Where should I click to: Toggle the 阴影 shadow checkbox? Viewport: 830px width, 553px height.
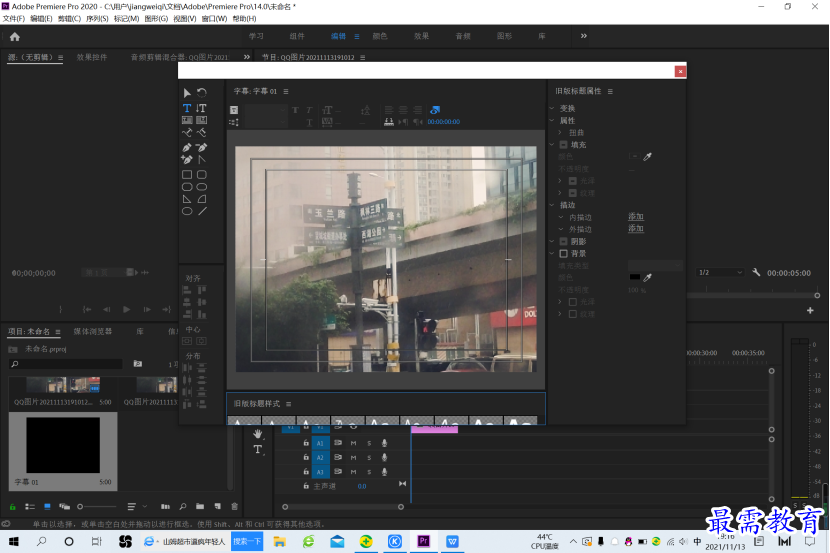click(564, 241)
